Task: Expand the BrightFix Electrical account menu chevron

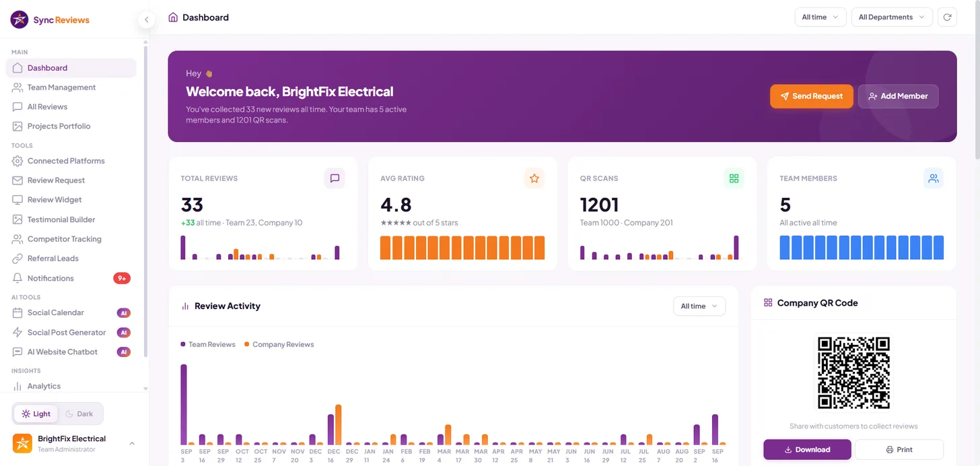Action: click(x=132, y=443)
